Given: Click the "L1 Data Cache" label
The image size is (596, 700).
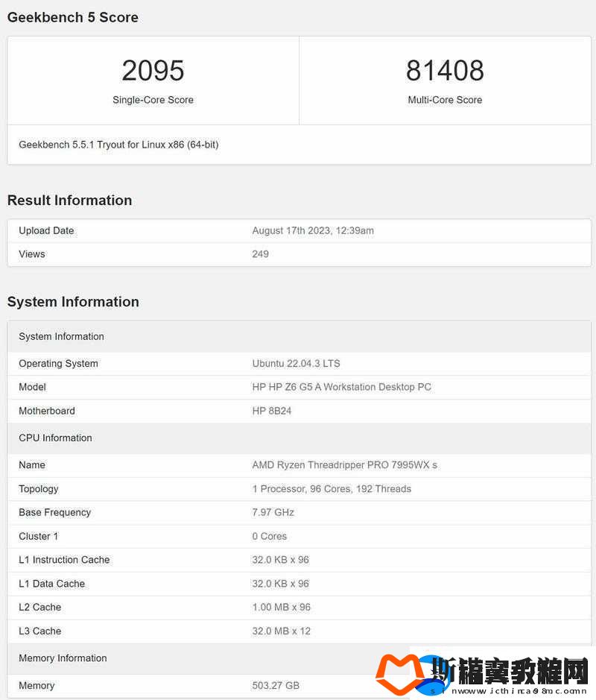Looking at the screenshot, I should pyautogui.click(x=51, y=584).
